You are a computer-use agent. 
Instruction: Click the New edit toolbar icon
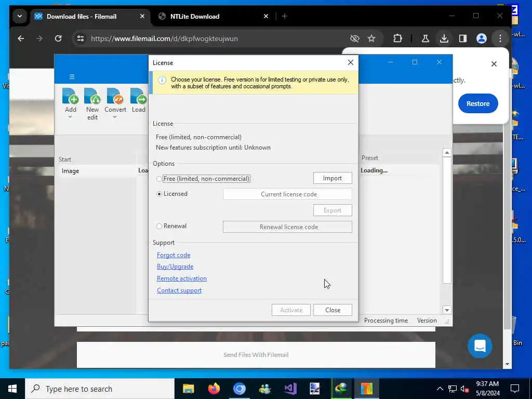[x=92, y=96]
